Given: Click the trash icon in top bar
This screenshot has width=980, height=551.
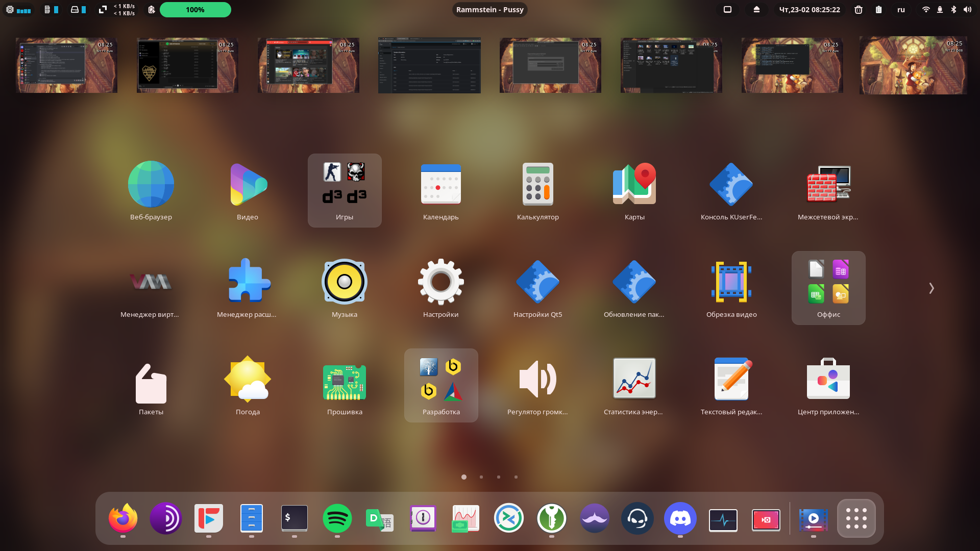Looking at the screenshot, I should coord(859,10).
